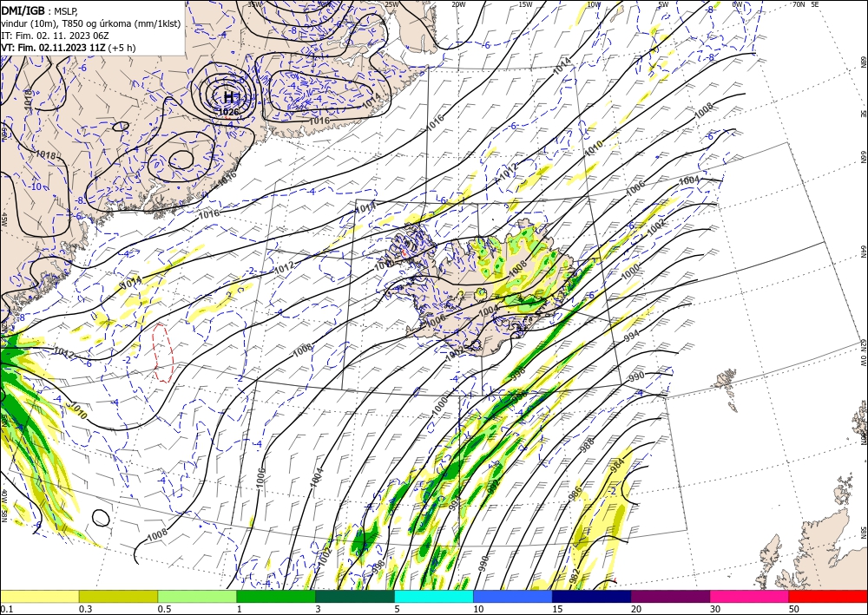868x615 pixels.
Task: Select the green 1–3 legend swatch
Action: (x=276, y=596)
